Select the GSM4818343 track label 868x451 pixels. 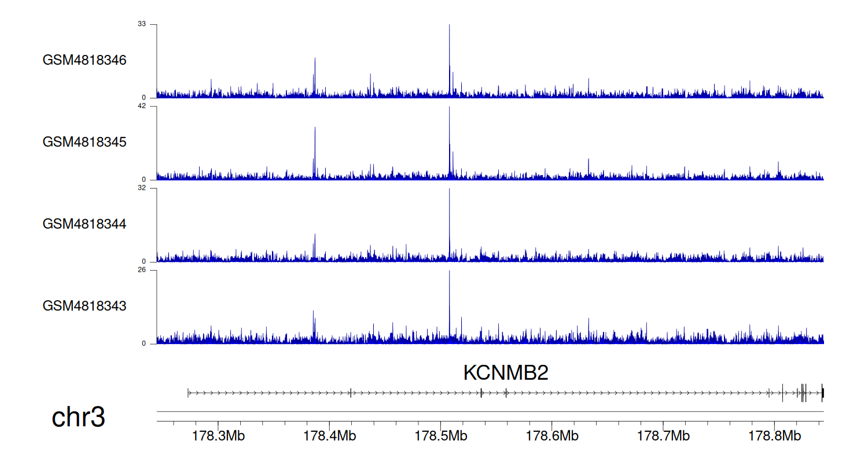click(84, 305)
